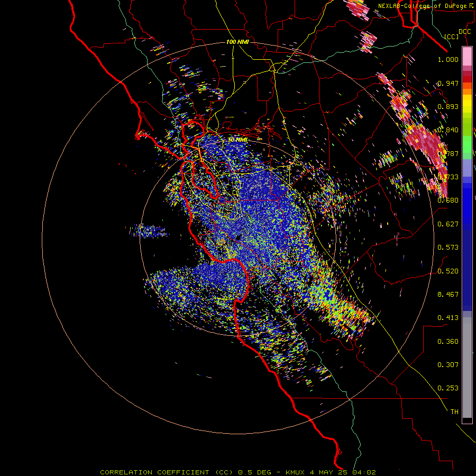Viewport: 476px width, 476px height.
Task: Select the 1.000 scale value
Action: [x=448, y=59]
